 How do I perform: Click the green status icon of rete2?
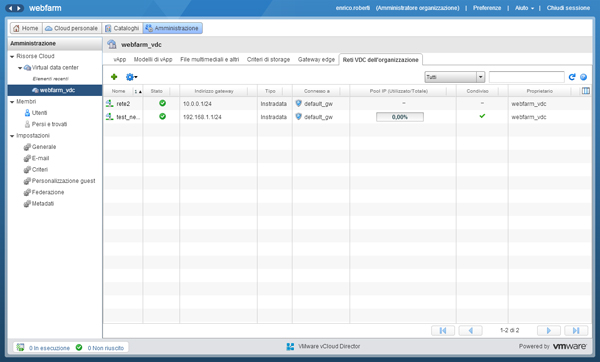click(x=162, y=103)
